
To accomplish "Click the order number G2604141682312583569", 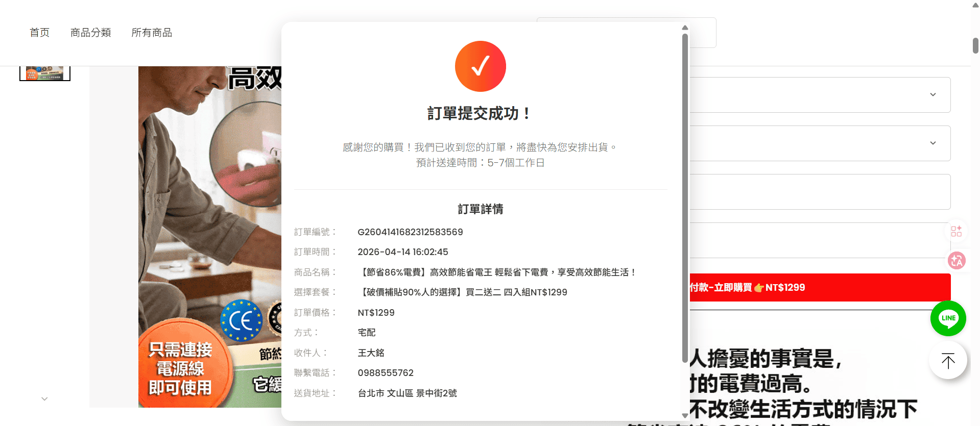I will click(x=410, y=232).
